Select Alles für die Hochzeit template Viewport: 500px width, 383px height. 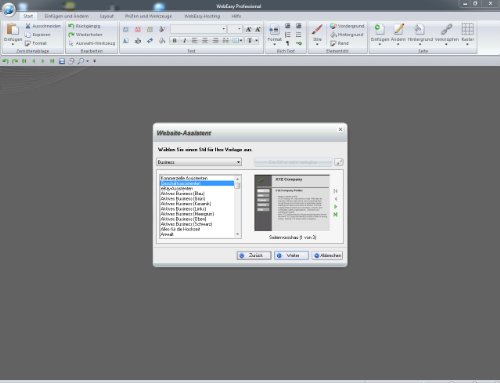[180, 229]
